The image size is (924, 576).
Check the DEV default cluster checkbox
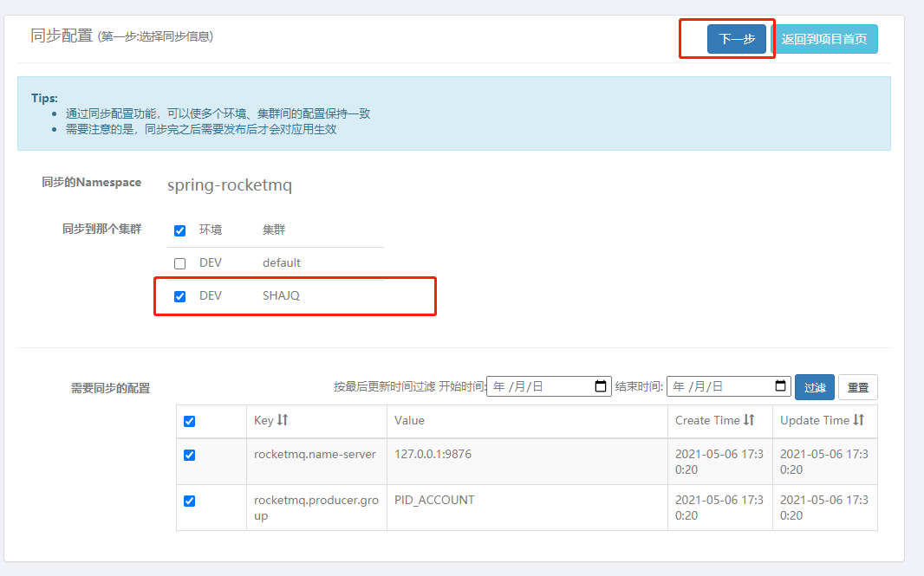pos(180,263)
